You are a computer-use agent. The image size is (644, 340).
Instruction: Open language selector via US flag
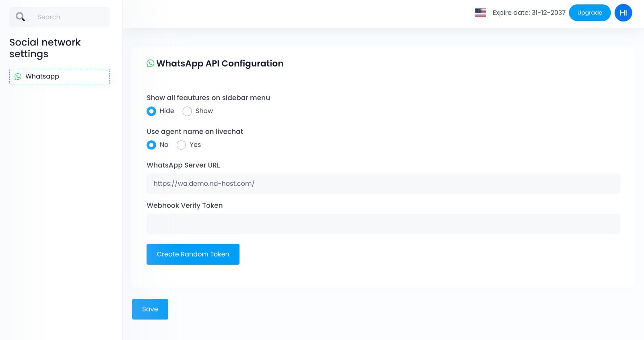point(480,13)
